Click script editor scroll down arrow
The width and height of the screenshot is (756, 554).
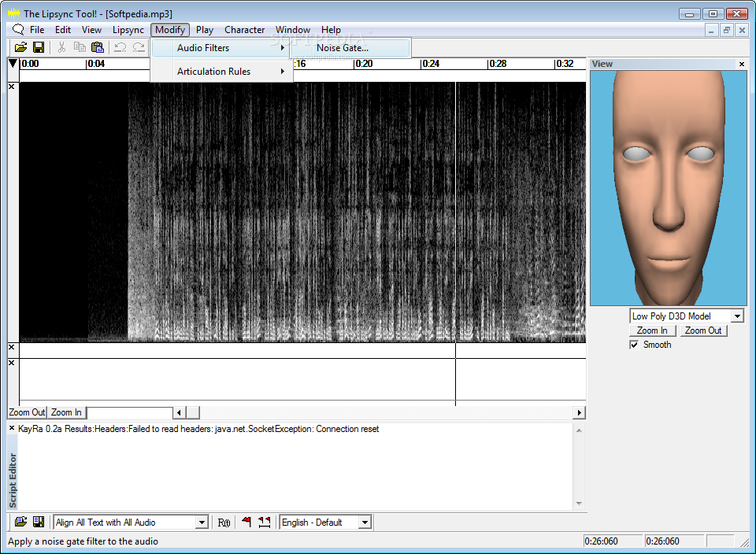[x=579, y=504]
